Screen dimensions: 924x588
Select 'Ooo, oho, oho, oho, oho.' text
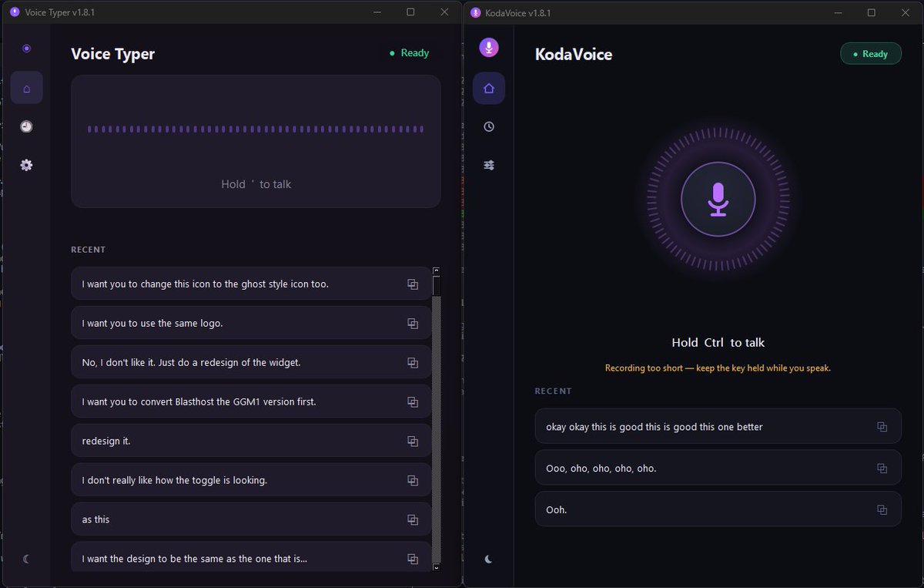(x=601, y=469)
